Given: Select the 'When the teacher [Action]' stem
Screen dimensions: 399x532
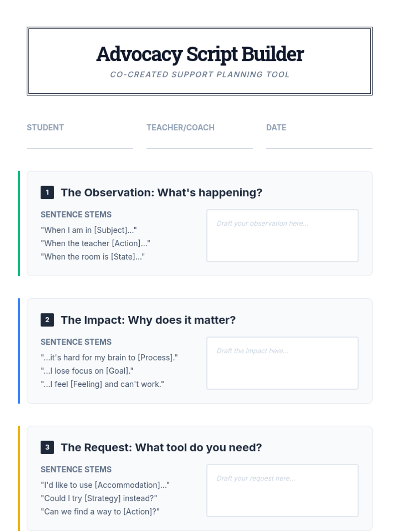Looking at the screenshot, I should tap(95, 243).
